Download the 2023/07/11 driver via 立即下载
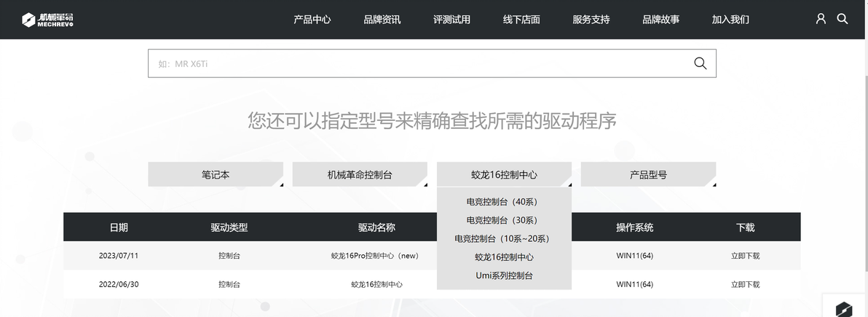This screenshot has width=868, height=317. coord(745,256)
